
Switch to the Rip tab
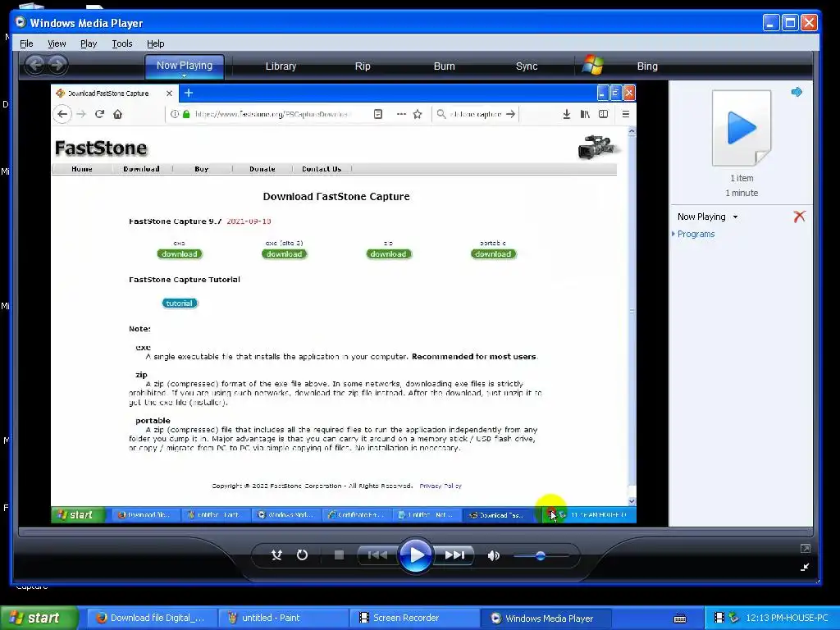[x=362, y=66]
